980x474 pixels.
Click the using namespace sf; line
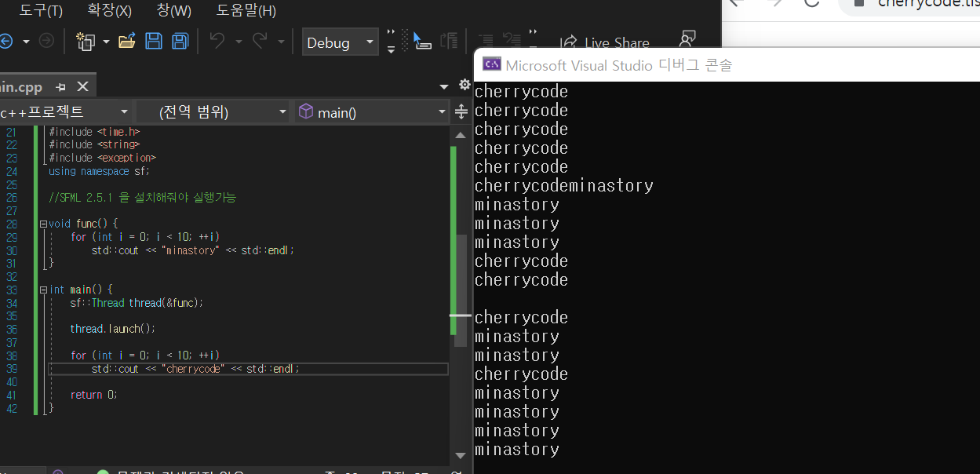pos(99,171)
